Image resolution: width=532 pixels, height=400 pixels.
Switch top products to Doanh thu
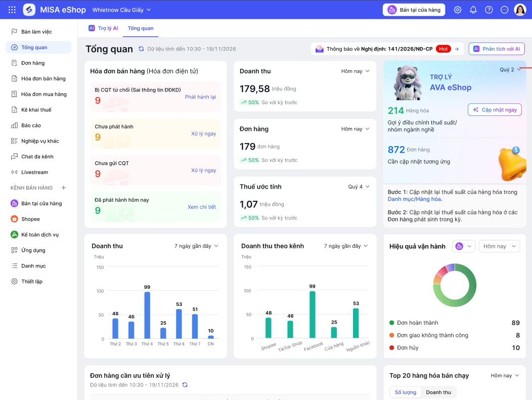pos(438,392)
